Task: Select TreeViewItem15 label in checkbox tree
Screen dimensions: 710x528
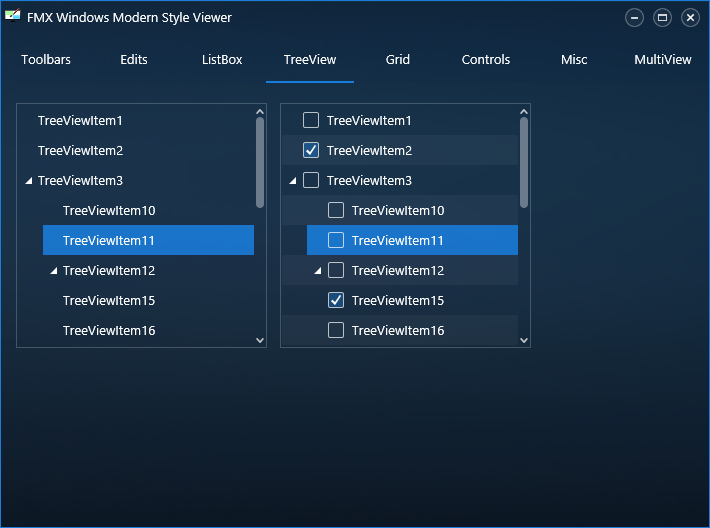Action: tap(398, 300)
